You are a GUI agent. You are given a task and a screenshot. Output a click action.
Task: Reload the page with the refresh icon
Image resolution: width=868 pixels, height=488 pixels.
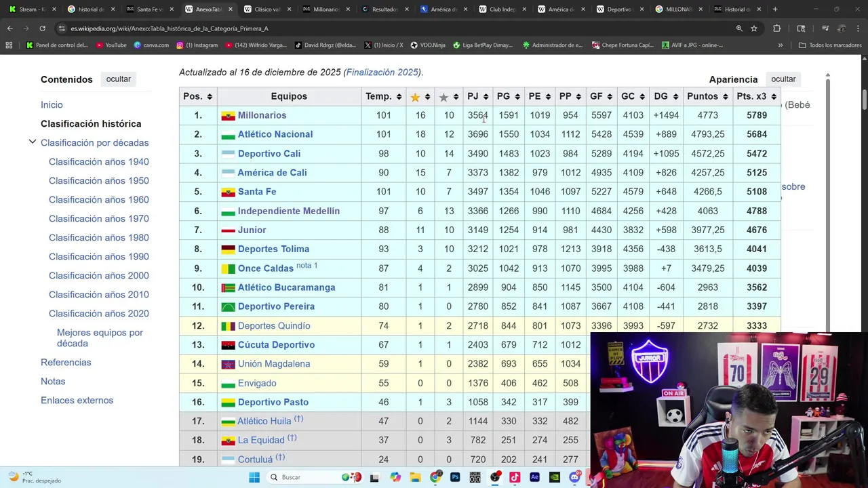[42, 28]
